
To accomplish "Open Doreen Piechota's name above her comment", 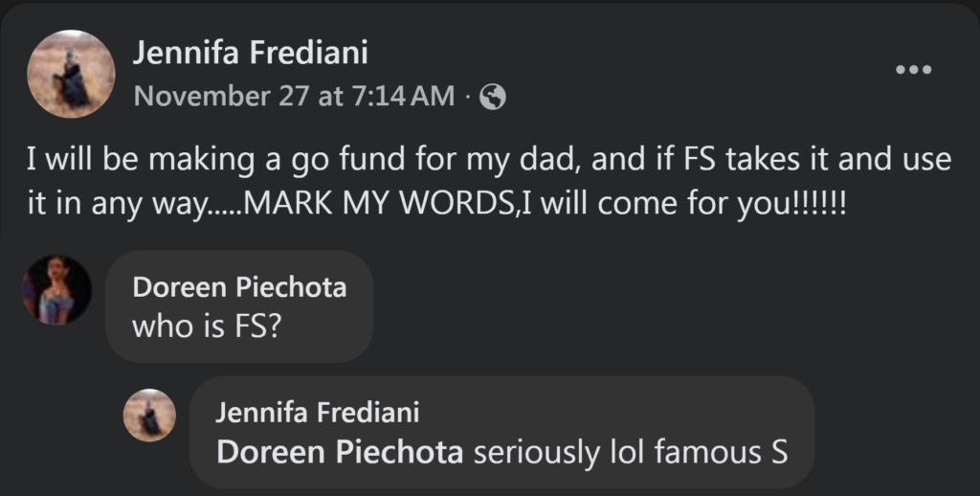I will click(238, 287).
